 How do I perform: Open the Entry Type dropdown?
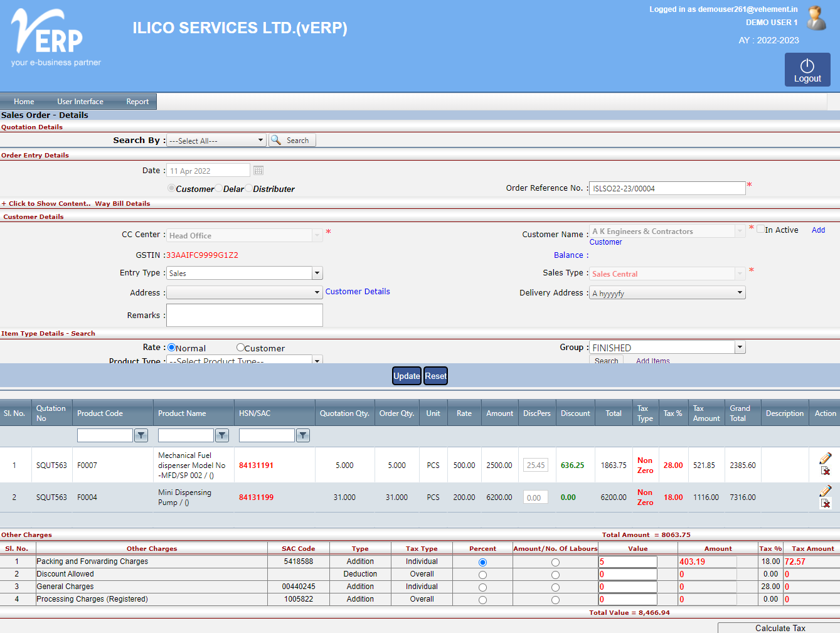click(x=245, y=273)
